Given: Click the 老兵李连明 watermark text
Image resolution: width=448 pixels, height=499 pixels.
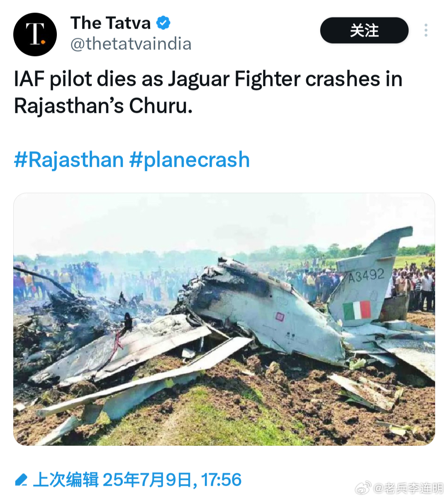Looking at the screenshot, I should 408,488.
